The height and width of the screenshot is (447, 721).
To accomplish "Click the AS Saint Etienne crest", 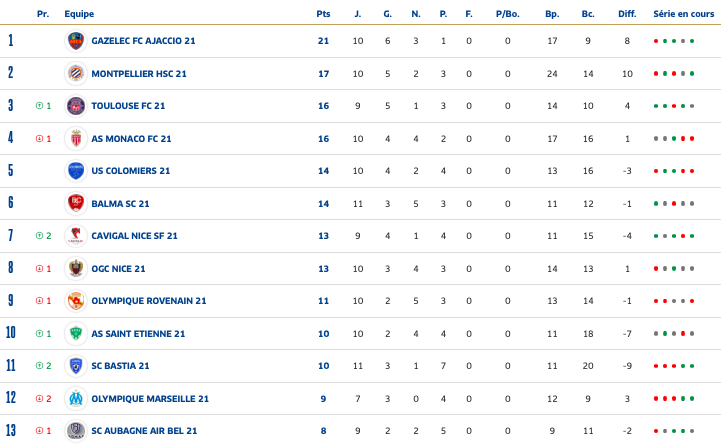I will pos(75,333).
